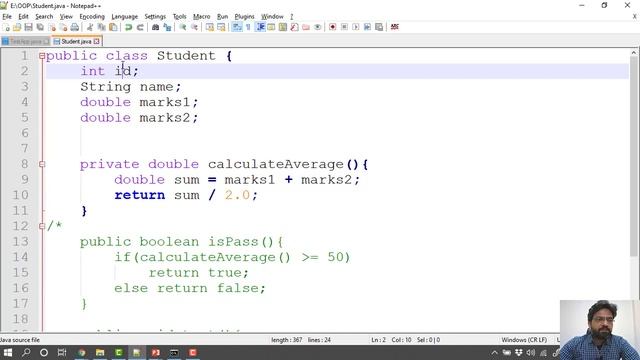Click the Paste clipboard icon
The height and width of the screenshot is (360, 640).
pos(113,27)
